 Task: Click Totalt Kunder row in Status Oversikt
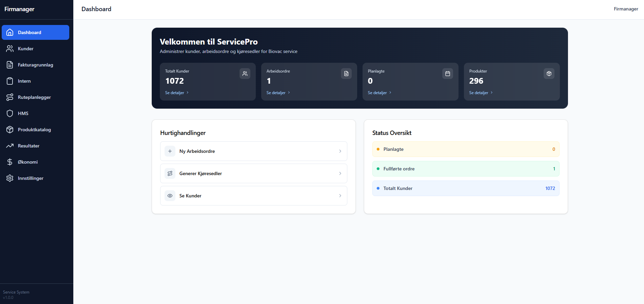coord(466,188)
